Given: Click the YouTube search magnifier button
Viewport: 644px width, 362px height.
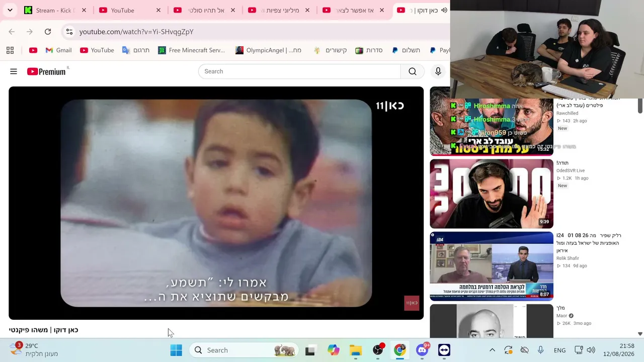Looking at the screenshot, I should 413,71.
